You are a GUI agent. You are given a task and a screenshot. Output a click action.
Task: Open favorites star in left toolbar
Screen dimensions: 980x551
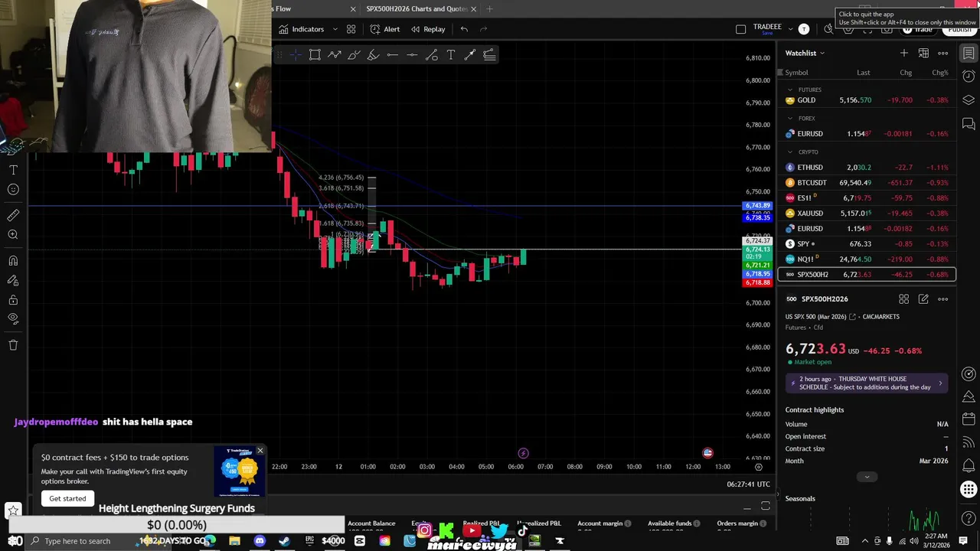[x=13, y=510]
